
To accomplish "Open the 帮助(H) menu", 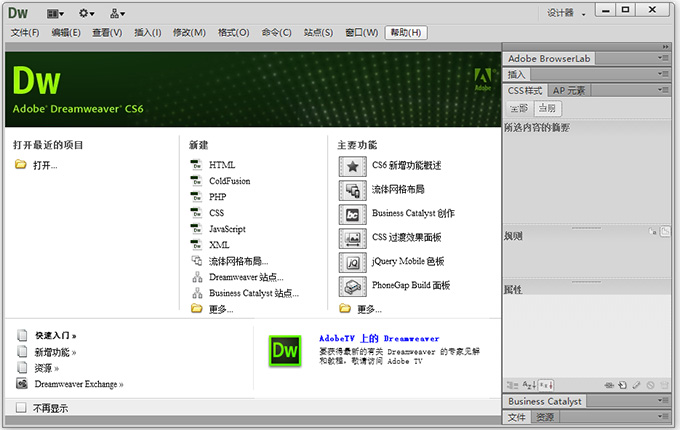I will 406,33.
